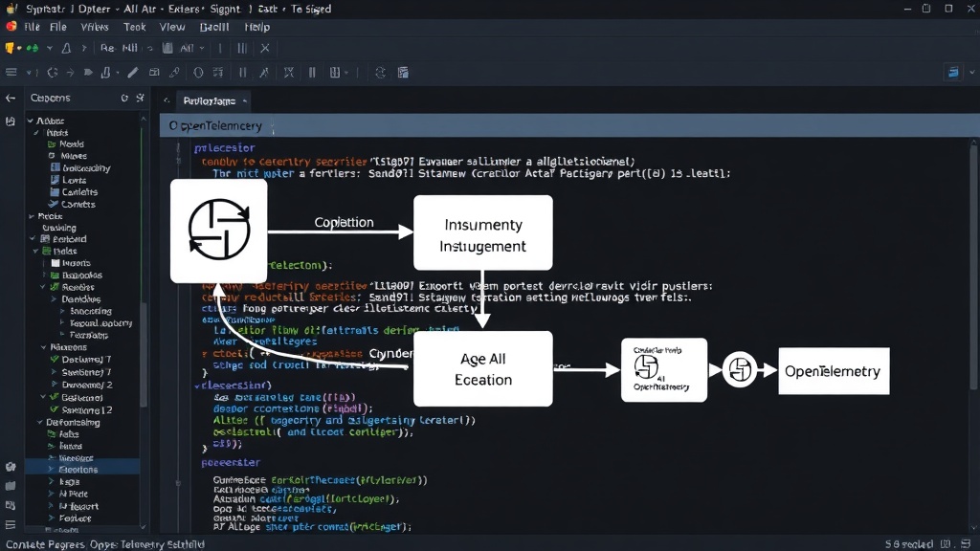Open the hamburger menu icon in second toolbar
Image resolution: width=980 pixels, height=551 pixels.
tap(11, 73)
